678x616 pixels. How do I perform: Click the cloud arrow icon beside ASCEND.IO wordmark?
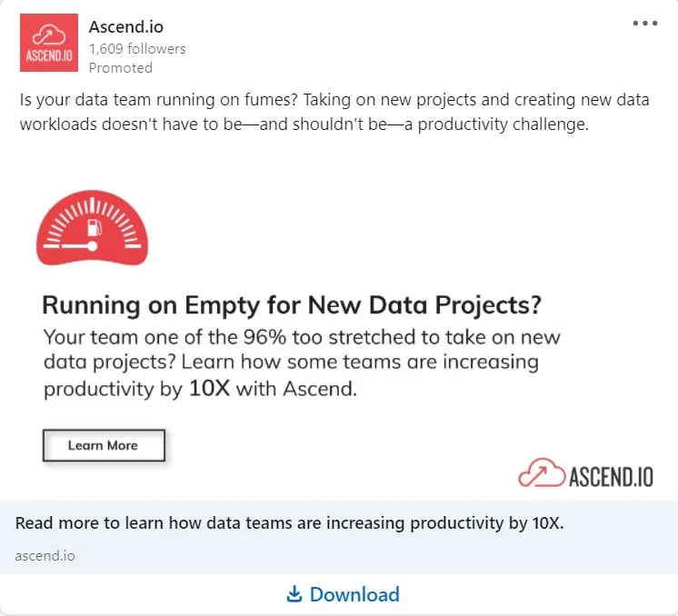[542, 473]
